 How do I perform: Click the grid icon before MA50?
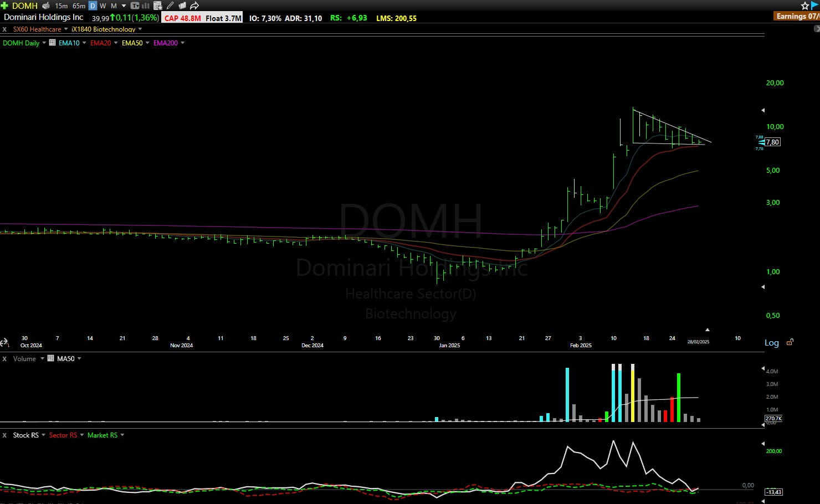[51, 358]
